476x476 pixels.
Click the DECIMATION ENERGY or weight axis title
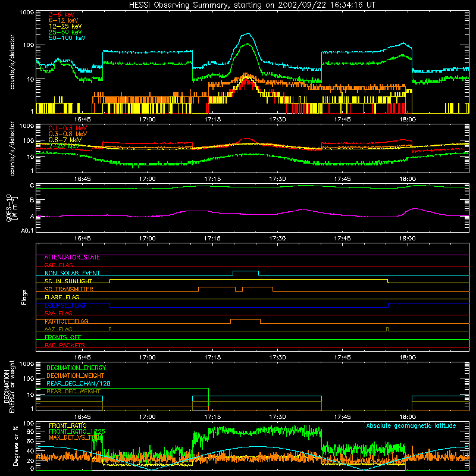coord(9,387)
